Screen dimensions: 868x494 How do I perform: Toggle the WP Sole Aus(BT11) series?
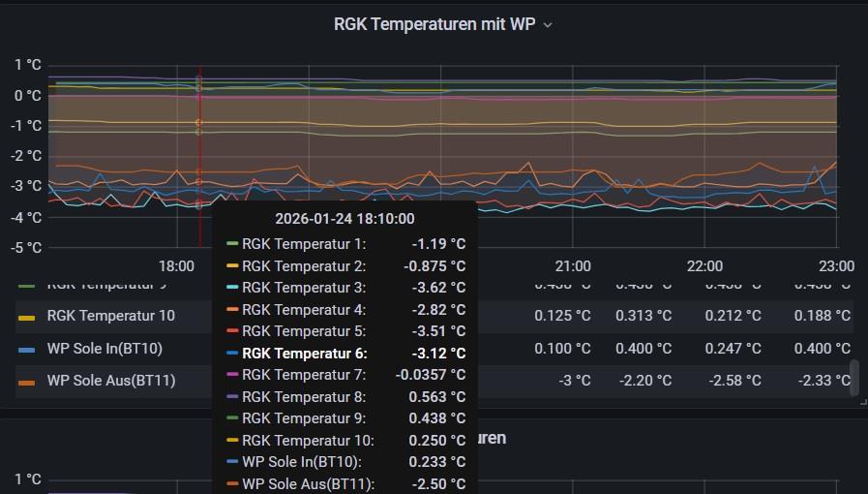[x=110, y=381]
